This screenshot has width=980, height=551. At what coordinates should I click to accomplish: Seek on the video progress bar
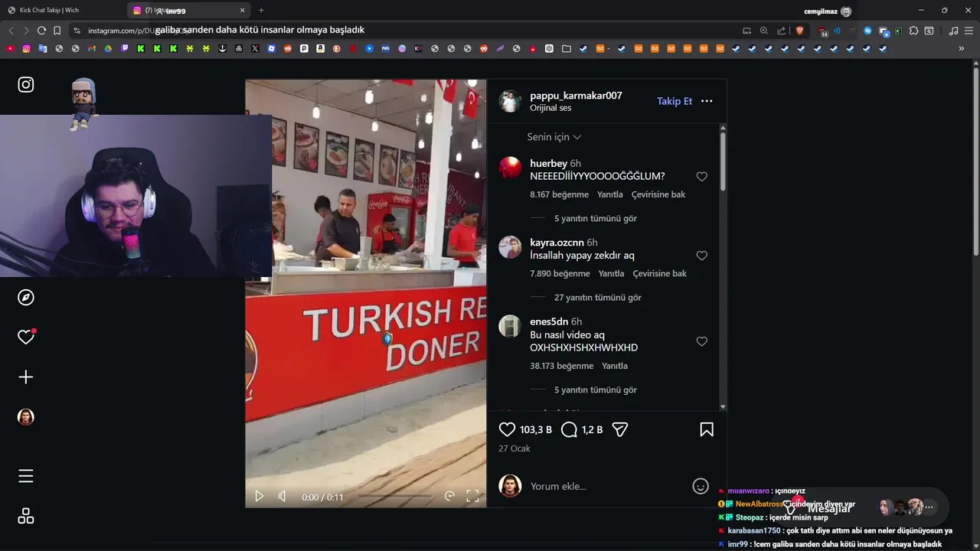coord(394,497)
